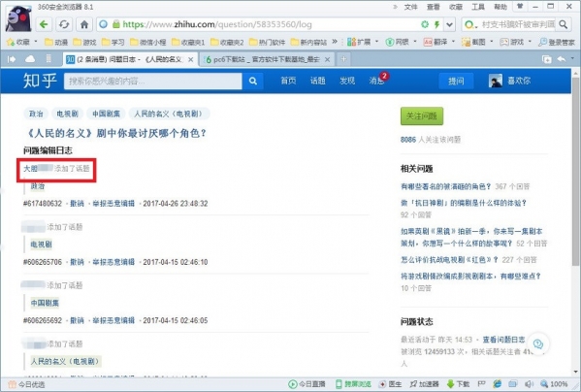Reload the page with refresh icon
Image resolution: width=581 pixels, height=392 pixels.
64,24
